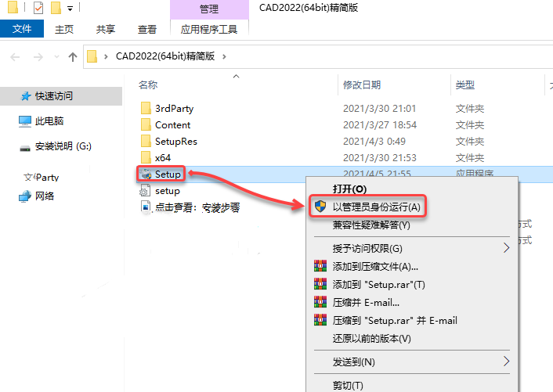Click the shield icon beside 以管理员身份运行
The height and width of the screenshot is (392, 553).
320,207
